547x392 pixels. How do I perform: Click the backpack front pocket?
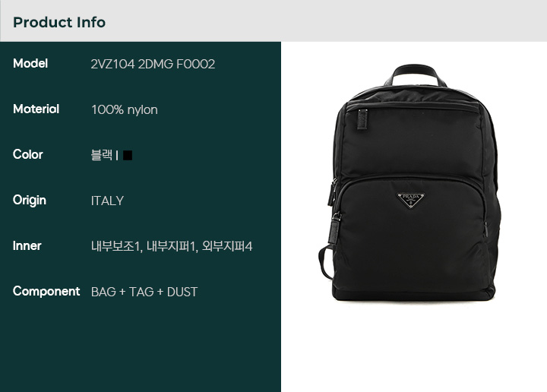[411, 234]
